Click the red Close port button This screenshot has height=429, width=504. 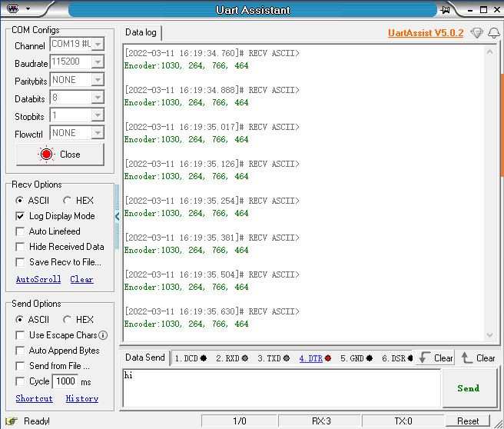[60, 155]
